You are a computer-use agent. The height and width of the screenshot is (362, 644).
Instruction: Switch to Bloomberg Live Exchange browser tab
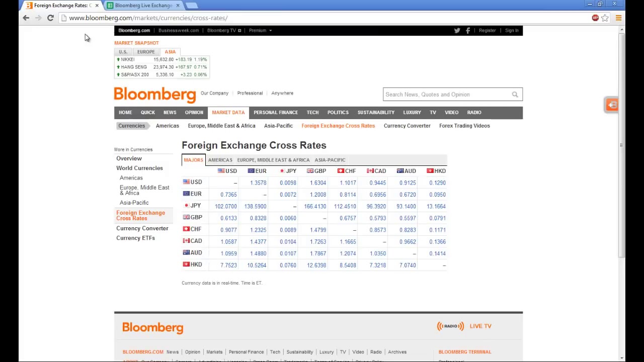pos(143,6)
